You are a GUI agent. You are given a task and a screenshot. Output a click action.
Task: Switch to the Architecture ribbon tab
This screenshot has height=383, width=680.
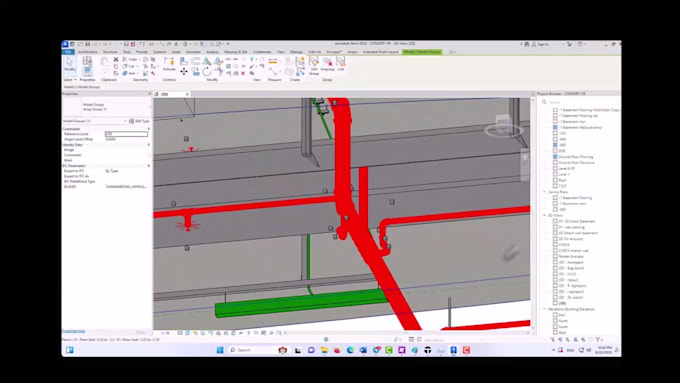tap(88, 52)
